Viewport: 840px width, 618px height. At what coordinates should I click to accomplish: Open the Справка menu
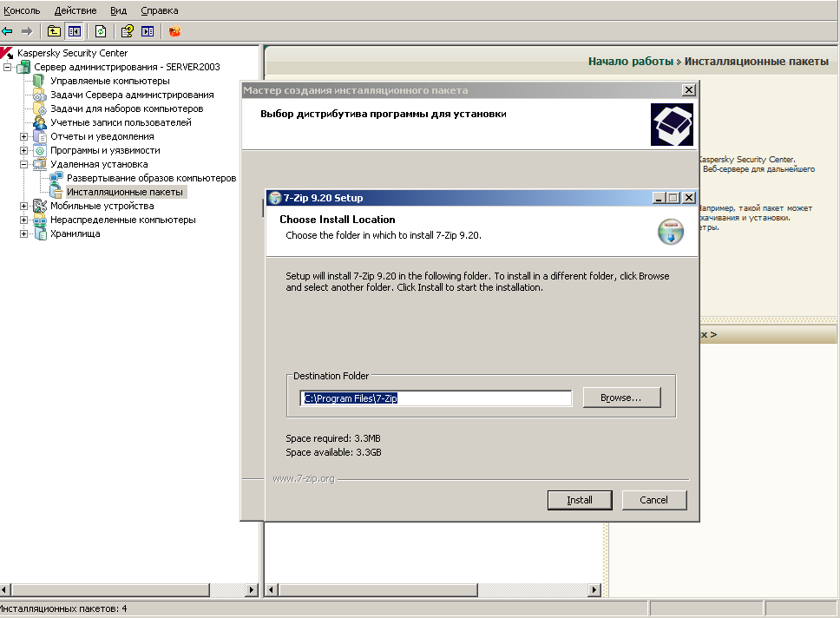point(160,10)
